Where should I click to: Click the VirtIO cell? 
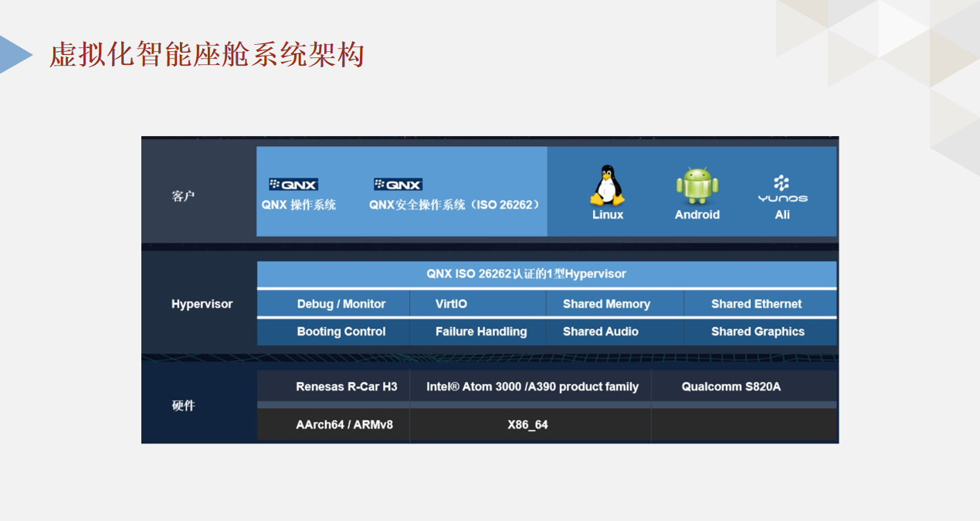click(x=477, y=304)
